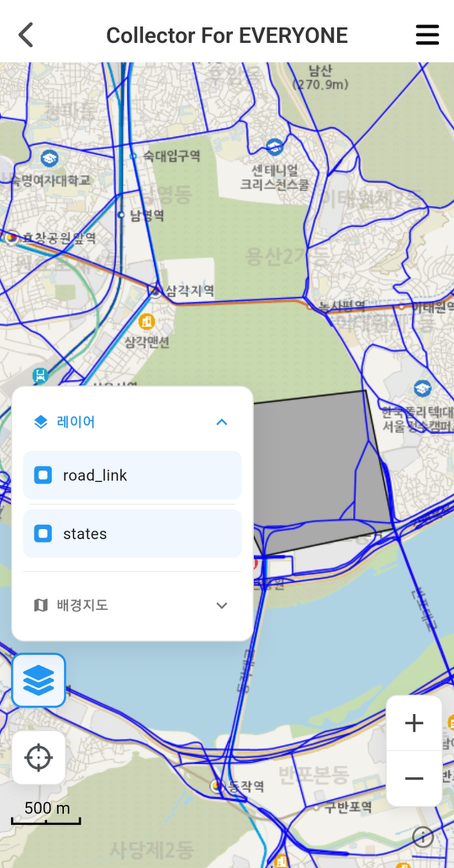Click the 센테니얼 크리스천스쿨 school icon
The image size is (454, 868).
[x=275, y=147]
